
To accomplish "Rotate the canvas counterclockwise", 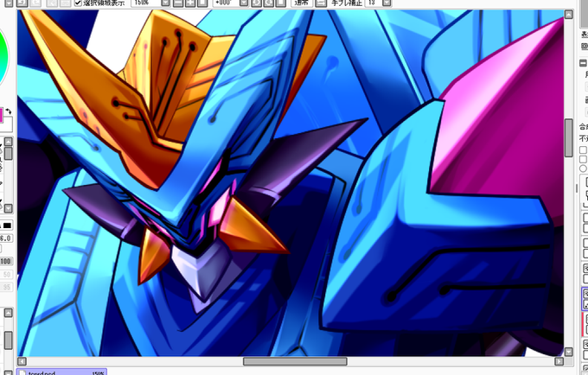I will (256, 3).
